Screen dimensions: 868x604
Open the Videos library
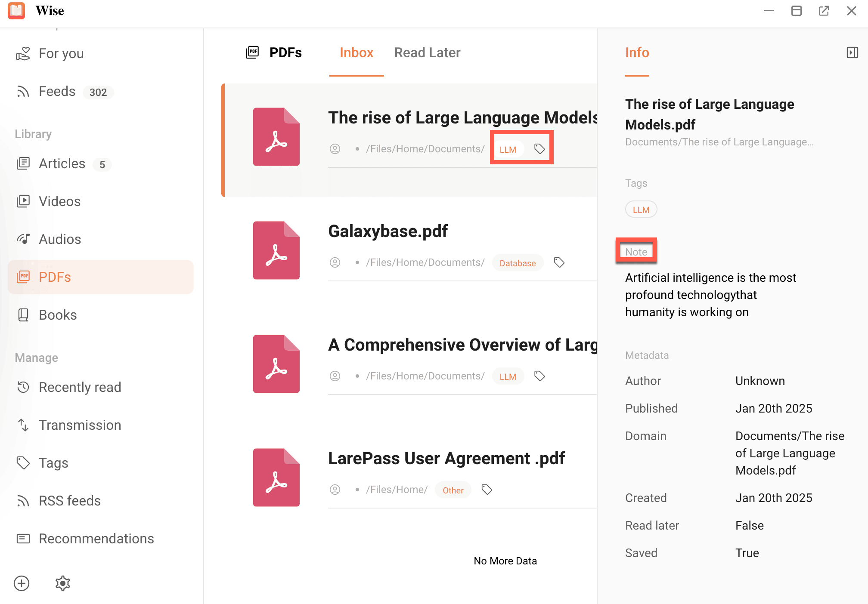pyautogui.click(x=59, y=201)
